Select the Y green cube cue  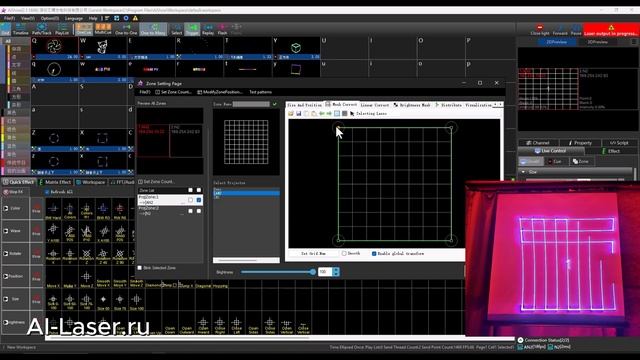point(296,47)
